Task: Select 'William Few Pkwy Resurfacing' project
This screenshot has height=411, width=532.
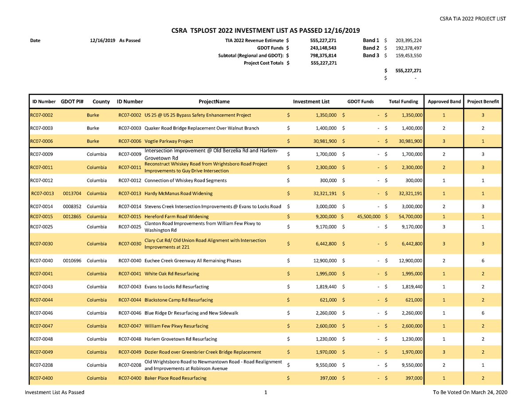Action: [176, 326]
